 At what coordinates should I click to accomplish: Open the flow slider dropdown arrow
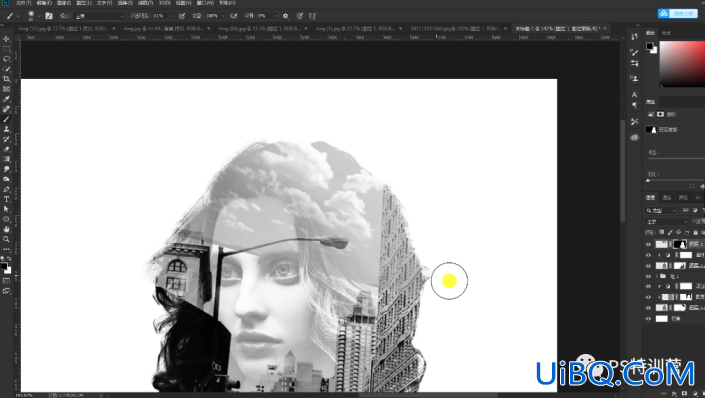[223, 16]
